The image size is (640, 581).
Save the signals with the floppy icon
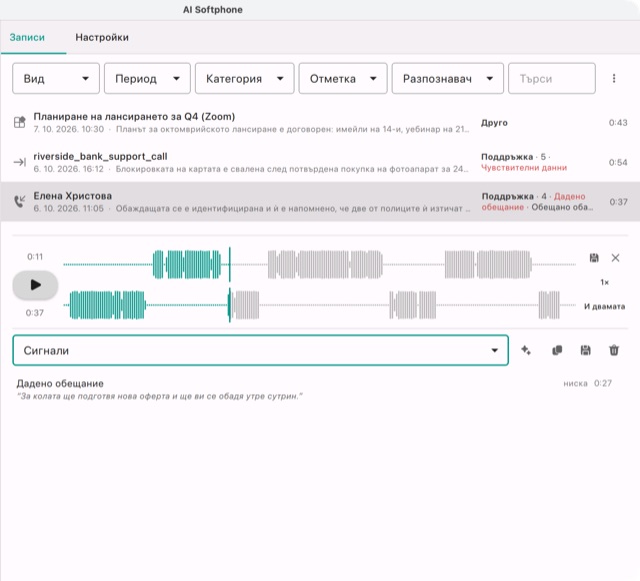(x=585, y=350)
